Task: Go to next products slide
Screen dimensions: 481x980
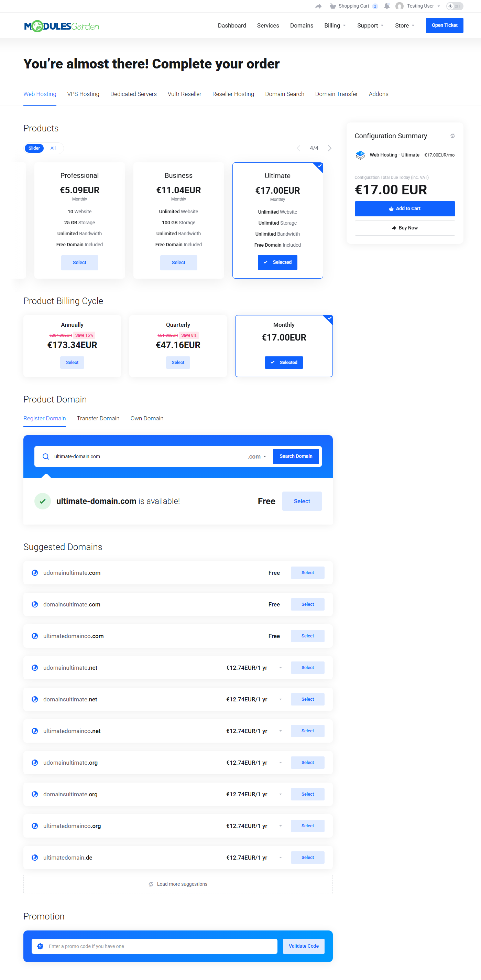Action: pos(329,148)
